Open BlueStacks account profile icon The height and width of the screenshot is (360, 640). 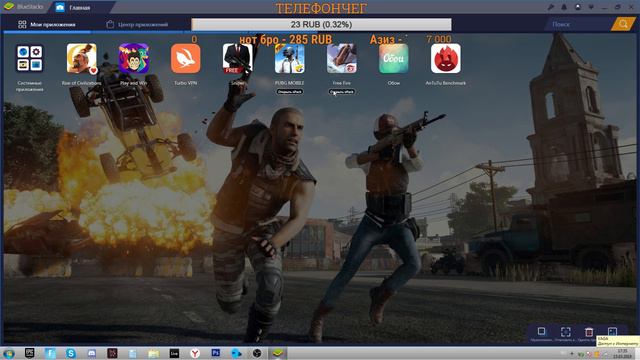(578, 7)
